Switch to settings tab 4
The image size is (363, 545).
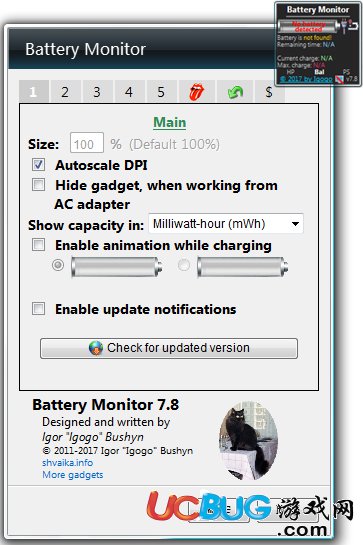pyautogui.click(x=129, y=92)
